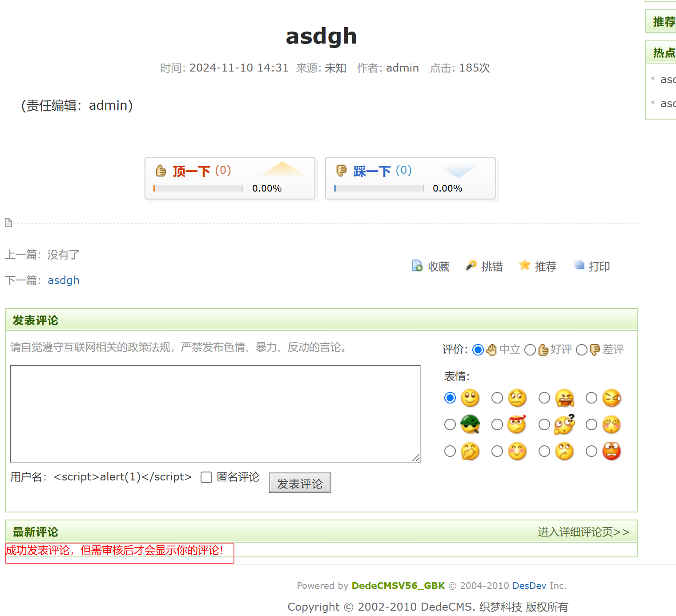Click the red furious emoticon

[612, 451]
